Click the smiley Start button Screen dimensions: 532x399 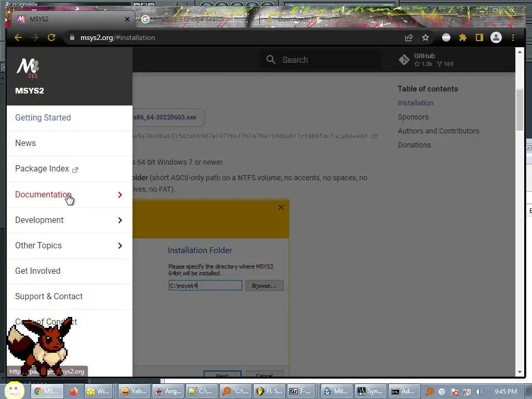pos(14,390)
